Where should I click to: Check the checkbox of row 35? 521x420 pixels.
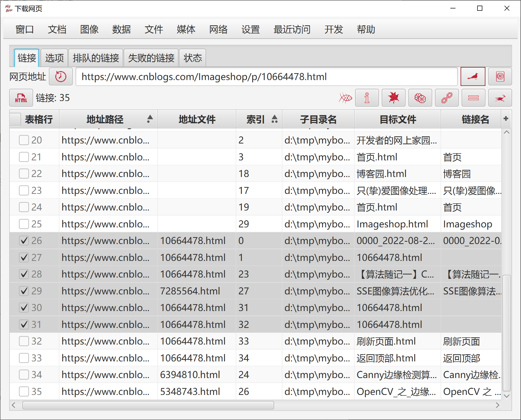click(x=24, y=392)
